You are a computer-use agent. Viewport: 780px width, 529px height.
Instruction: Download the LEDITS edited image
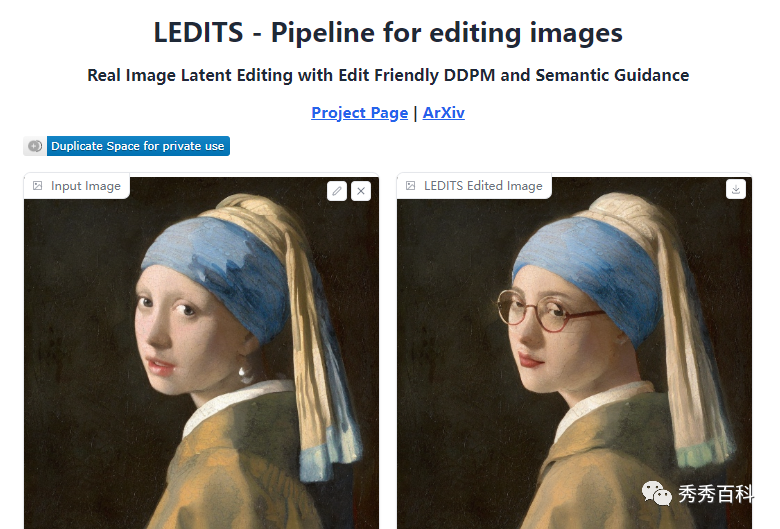736,190
